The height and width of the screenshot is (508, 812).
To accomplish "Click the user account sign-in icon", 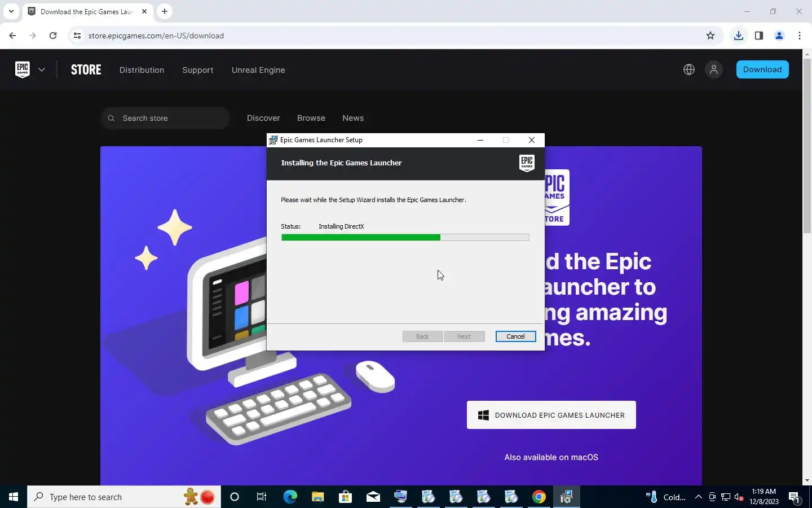I will click(x=714, y=69).
